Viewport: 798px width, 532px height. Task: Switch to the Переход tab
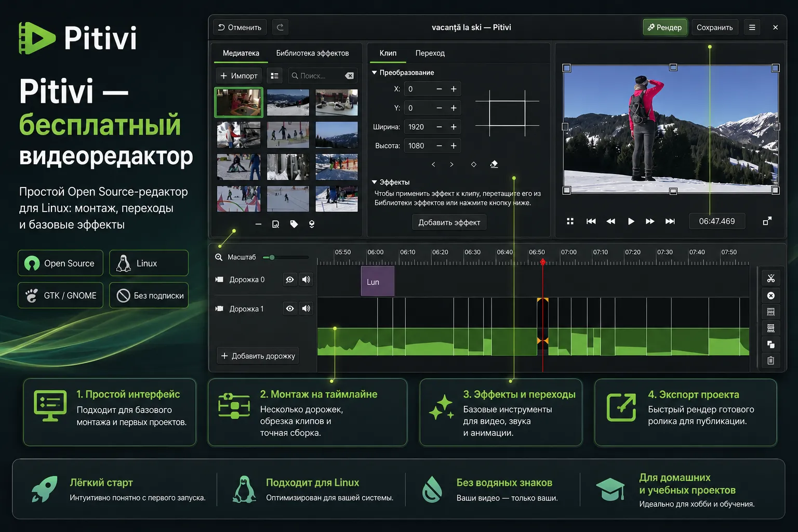tap(430, 53)
